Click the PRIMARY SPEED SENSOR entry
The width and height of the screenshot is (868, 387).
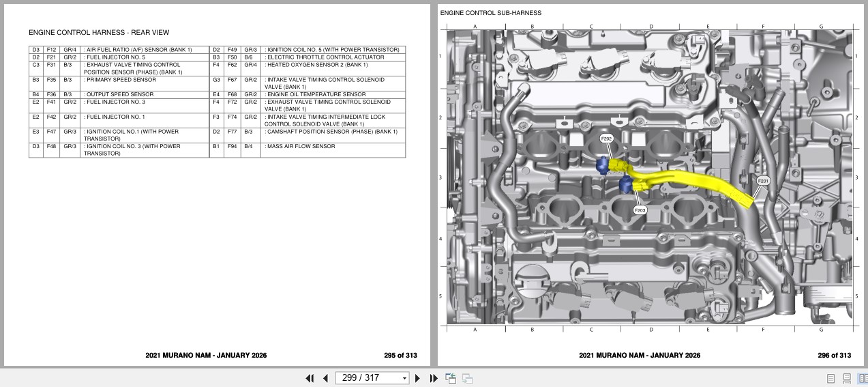(x=119, y=80)
